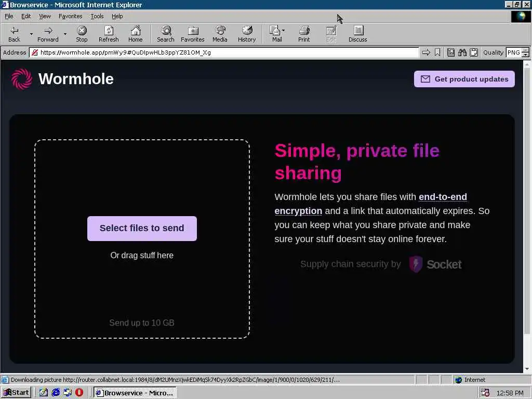Image resolution: width=532 pixels, height=399 pixels.
Task: Click the address bar URL field
Action: tap(224, 52)
